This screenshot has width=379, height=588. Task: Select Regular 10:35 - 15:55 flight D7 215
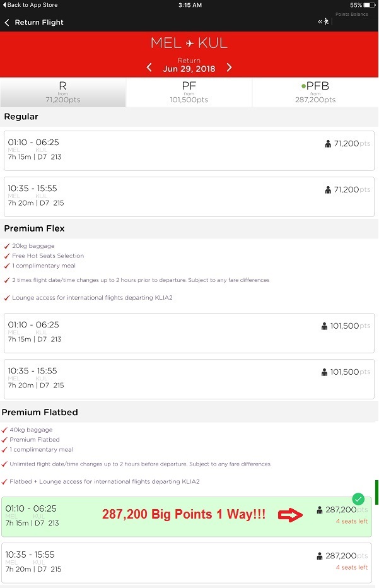[x=189, y=196]
